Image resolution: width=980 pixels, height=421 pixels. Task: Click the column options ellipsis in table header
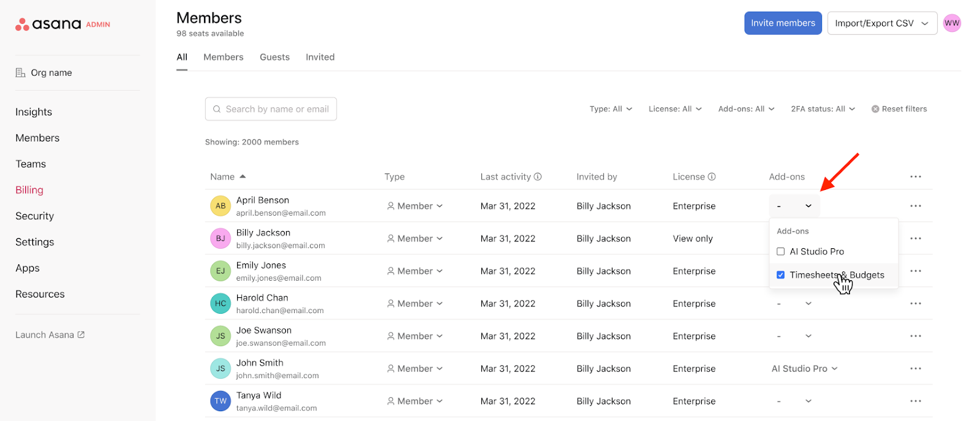point(915,176)
